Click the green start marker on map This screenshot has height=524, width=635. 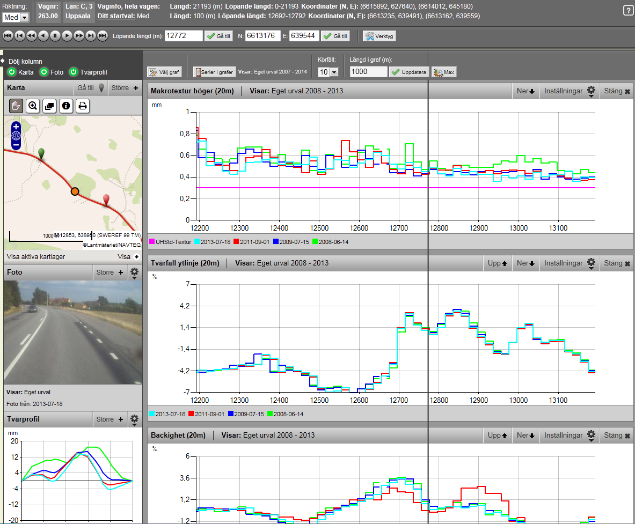tap(41, 154)
